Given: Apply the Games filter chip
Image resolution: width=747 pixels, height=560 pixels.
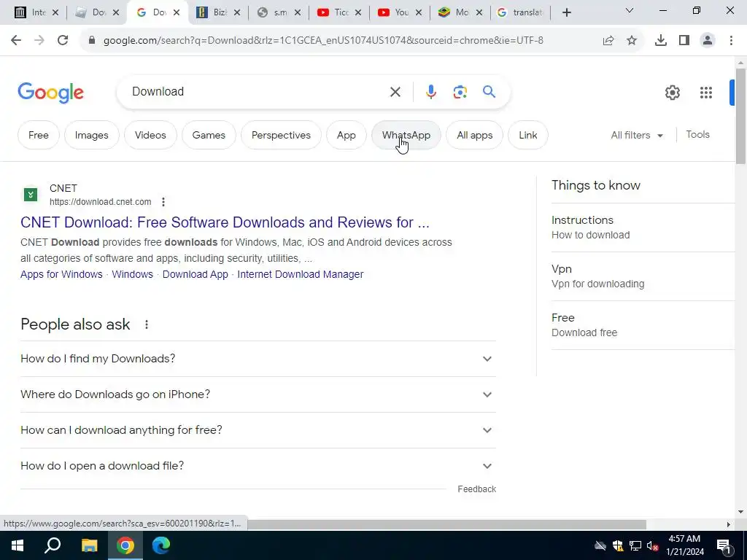Looking at the screenshot, I should (209, 135).
